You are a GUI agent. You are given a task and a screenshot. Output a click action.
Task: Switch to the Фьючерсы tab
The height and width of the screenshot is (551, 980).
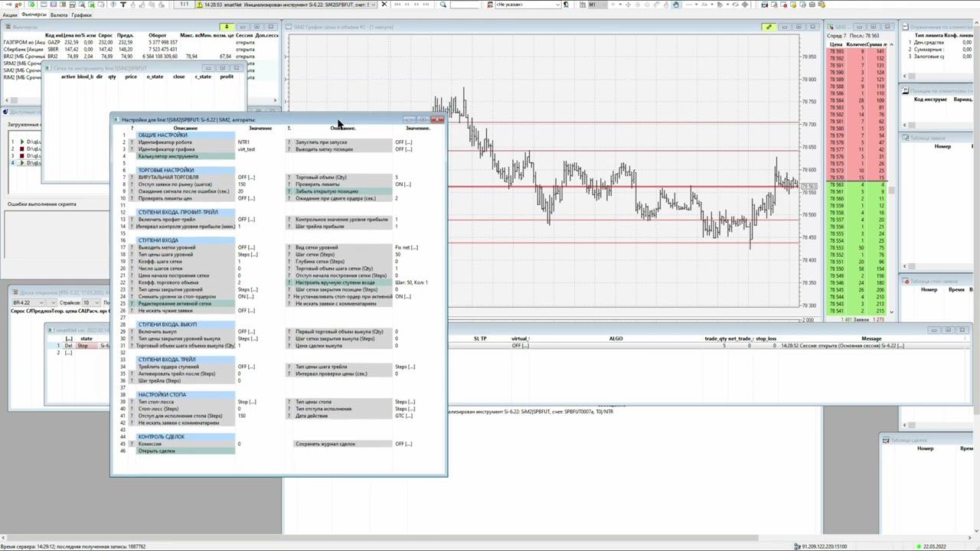click(x=34, y=15)
